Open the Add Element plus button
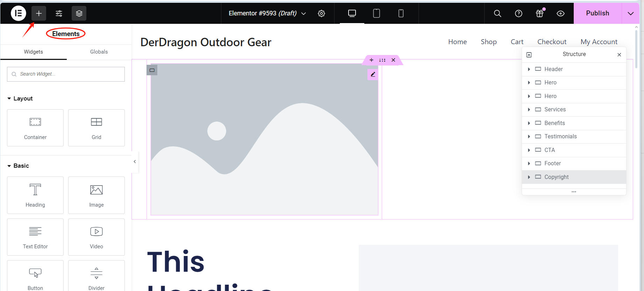The height and width of the screenshot is (291, 644). tap(39, 13)
